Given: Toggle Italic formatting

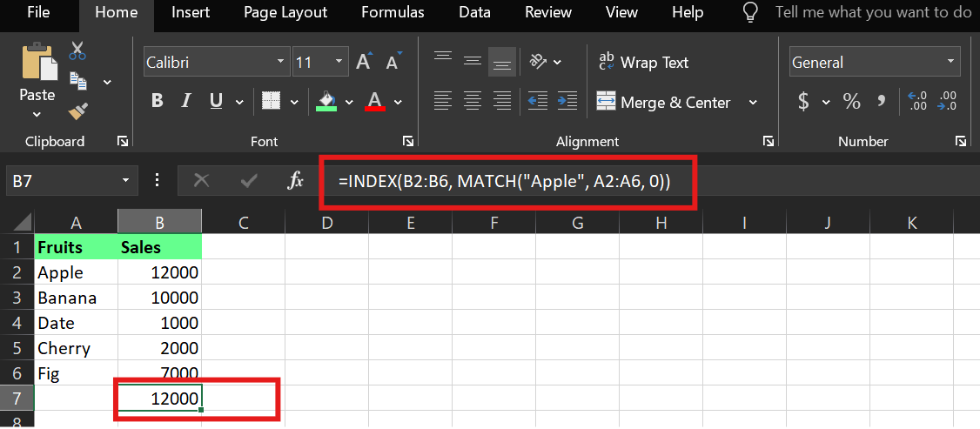Looking at the screenshot, I should [185, 101].
